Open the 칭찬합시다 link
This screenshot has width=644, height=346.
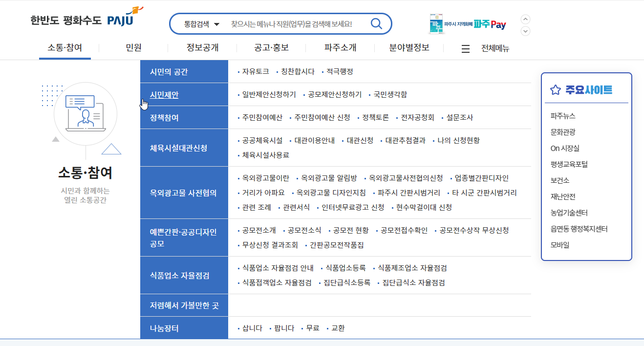[298, 71]
